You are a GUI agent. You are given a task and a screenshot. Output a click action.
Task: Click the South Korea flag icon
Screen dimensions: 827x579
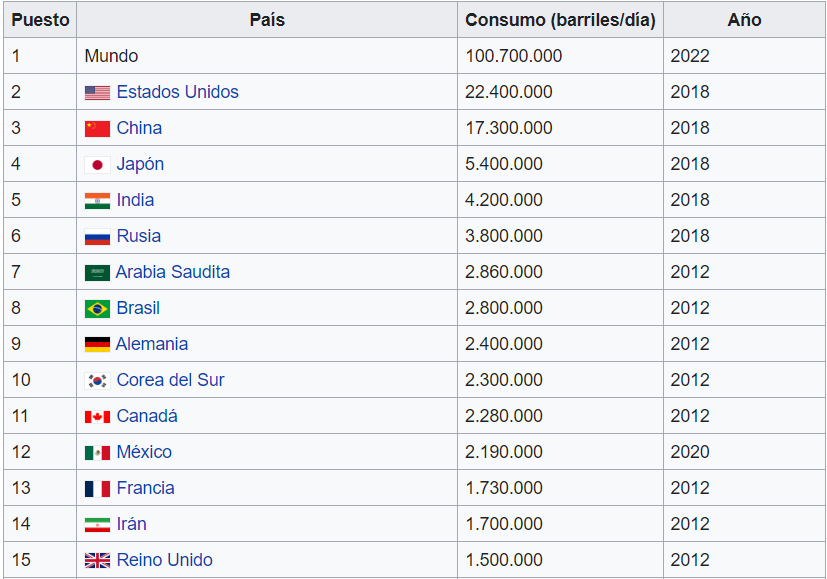(96, 380)
